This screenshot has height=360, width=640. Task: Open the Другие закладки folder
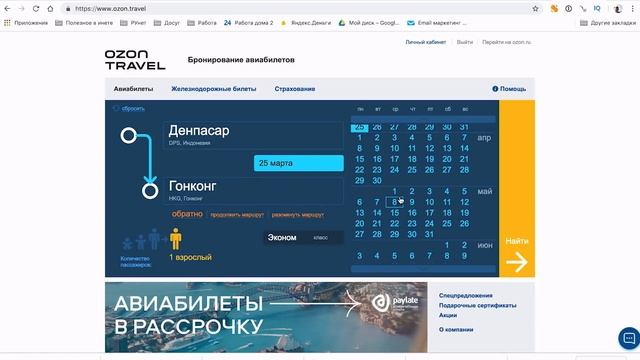point(608,23)
